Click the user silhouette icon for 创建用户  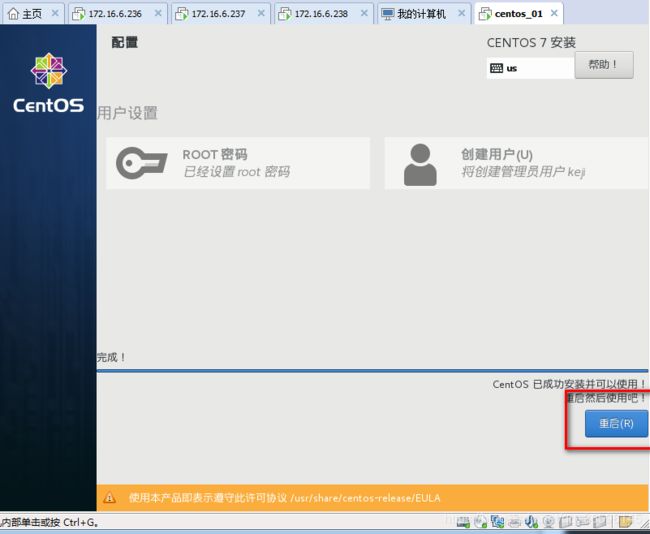coord(420,165)
